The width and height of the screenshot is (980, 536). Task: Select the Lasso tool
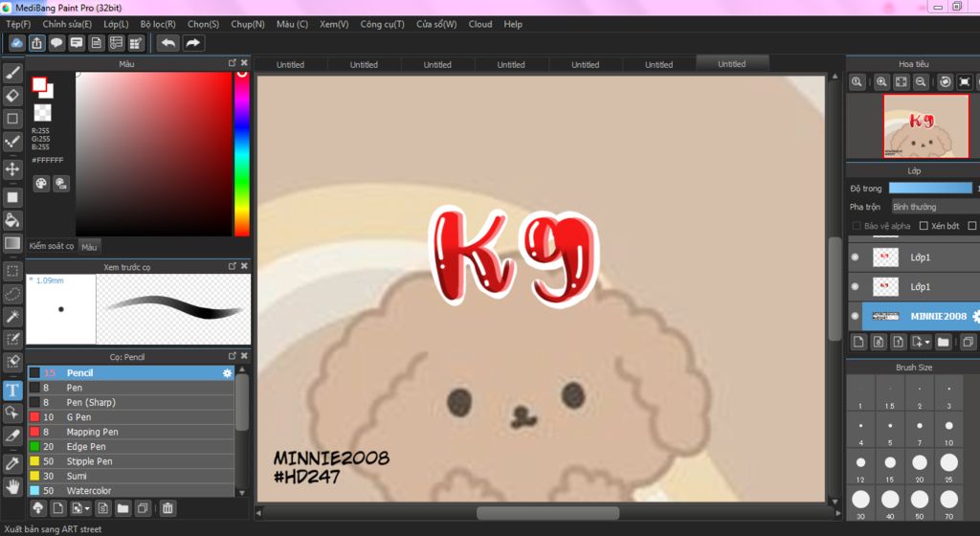click(12, 294)
